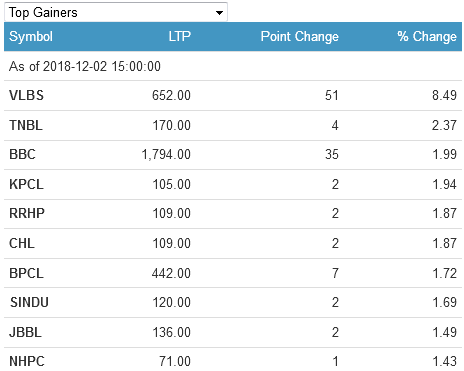Select the BBC symbol link
The height and width of the screenshot is (371, 464).
[x=22, y=154]
